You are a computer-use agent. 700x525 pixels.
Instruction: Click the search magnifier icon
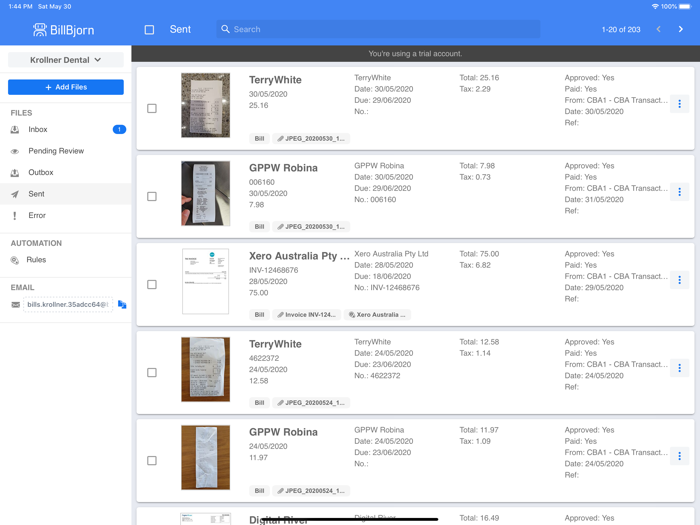click(x=225, y=29)
